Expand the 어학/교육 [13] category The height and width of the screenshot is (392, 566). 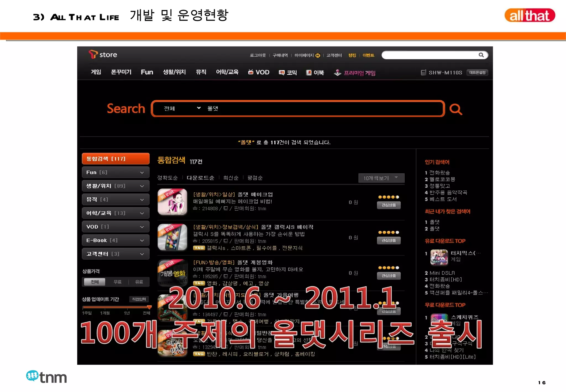[116, 213]
